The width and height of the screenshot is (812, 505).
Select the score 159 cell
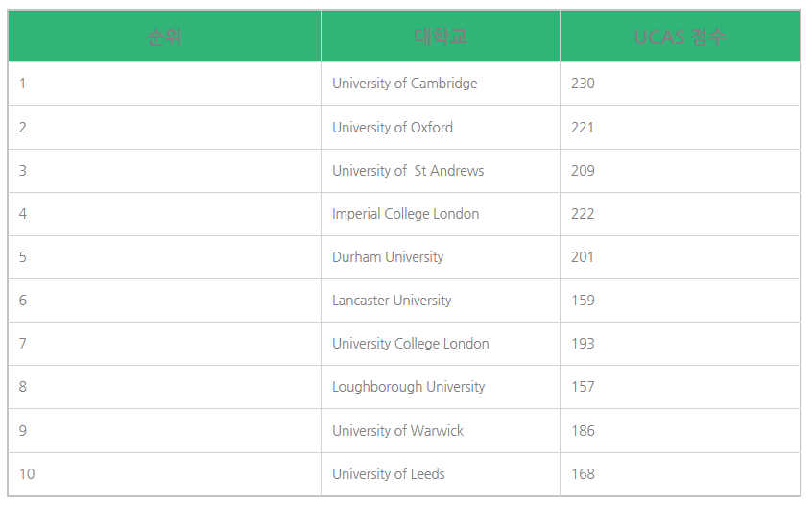coord(680,301)
